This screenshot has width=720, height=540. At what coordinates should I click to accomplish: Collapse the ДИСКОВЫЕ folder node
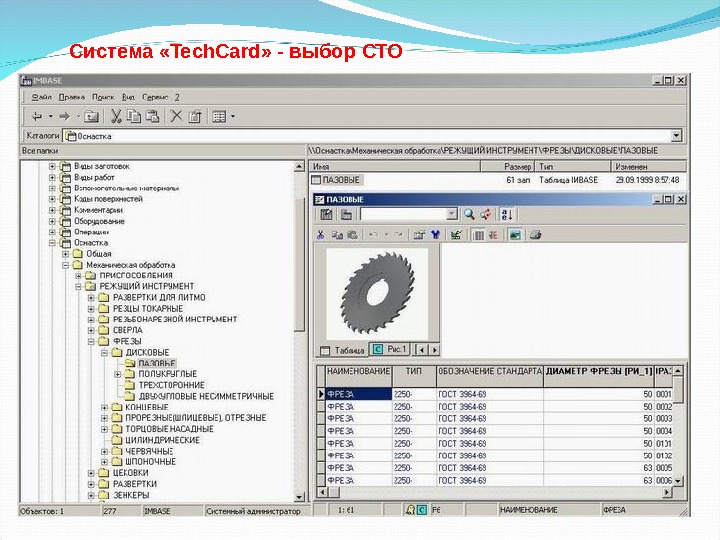pos(104,353)
